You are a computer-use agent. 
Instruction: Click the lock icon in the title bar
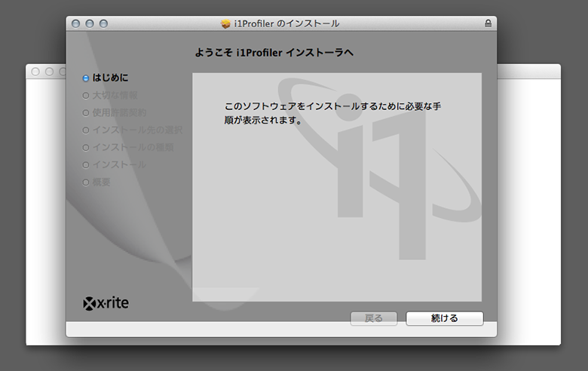coord(488,23)
